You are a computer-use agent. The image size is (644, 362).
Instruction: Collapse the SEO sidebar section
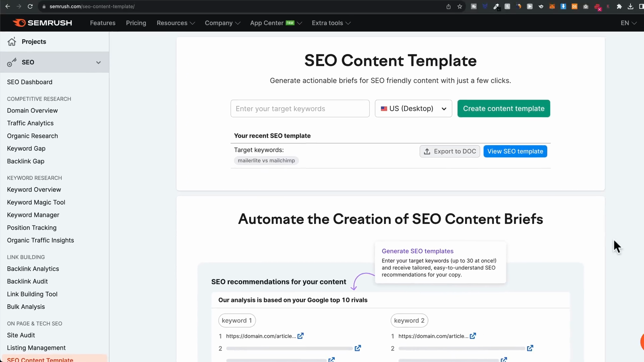98,62
